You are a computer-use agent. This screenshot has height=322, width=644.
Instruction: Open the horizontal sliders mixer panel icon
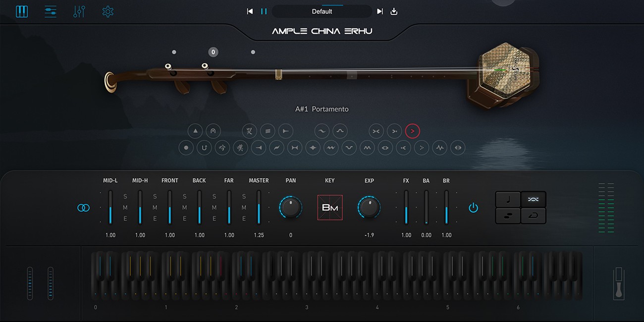pos(51,11)
